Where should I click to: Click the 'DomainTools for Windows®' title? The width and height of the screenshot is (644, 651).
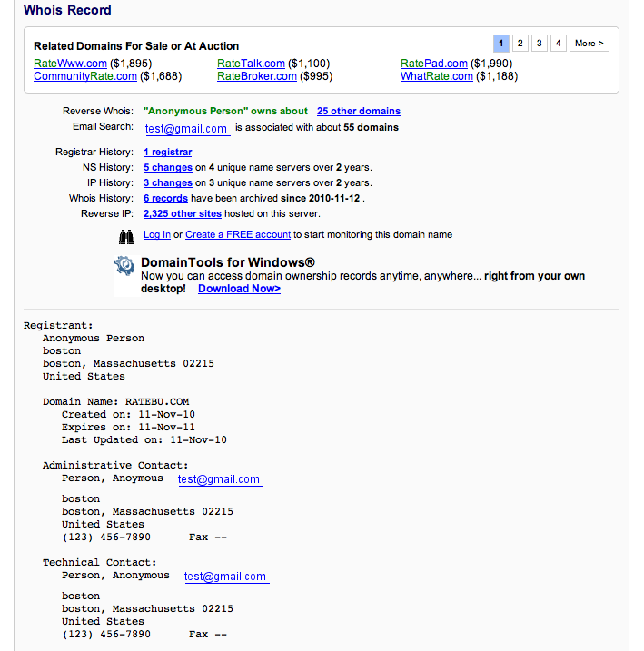[228, 262]
